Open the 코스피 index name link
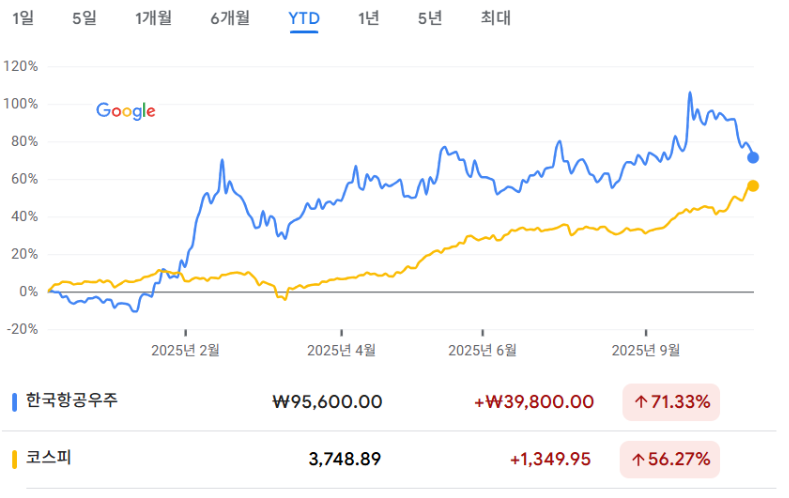This screenshot has height=498, width=789. [x=48, y=459]
